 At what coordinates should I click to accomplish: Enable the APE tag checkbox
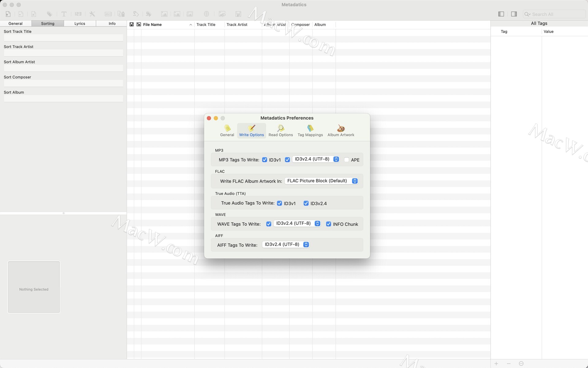coord(346,160)
